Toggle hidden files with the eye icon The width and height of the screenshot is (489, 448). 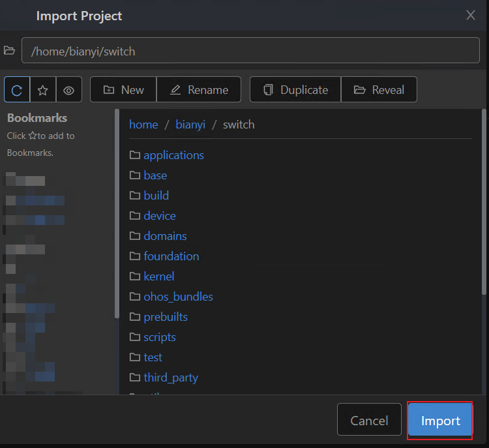[x=68, y=90]
